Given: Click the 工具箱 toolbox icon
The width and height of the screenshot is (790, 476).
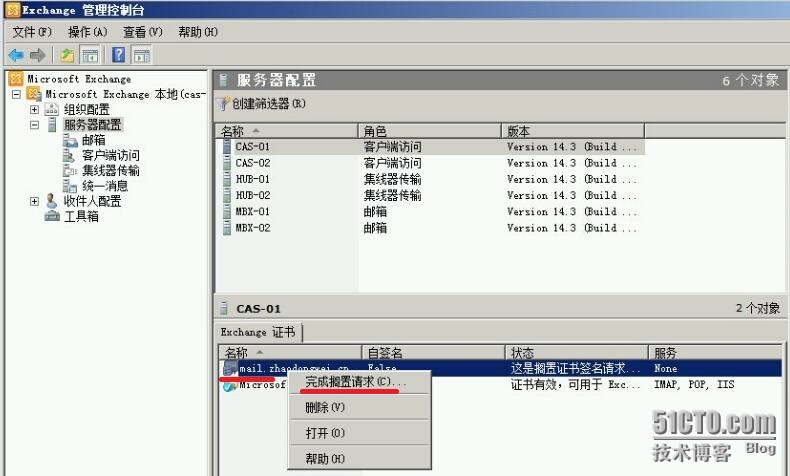Looking at the screenshot, I should [52, 216].
